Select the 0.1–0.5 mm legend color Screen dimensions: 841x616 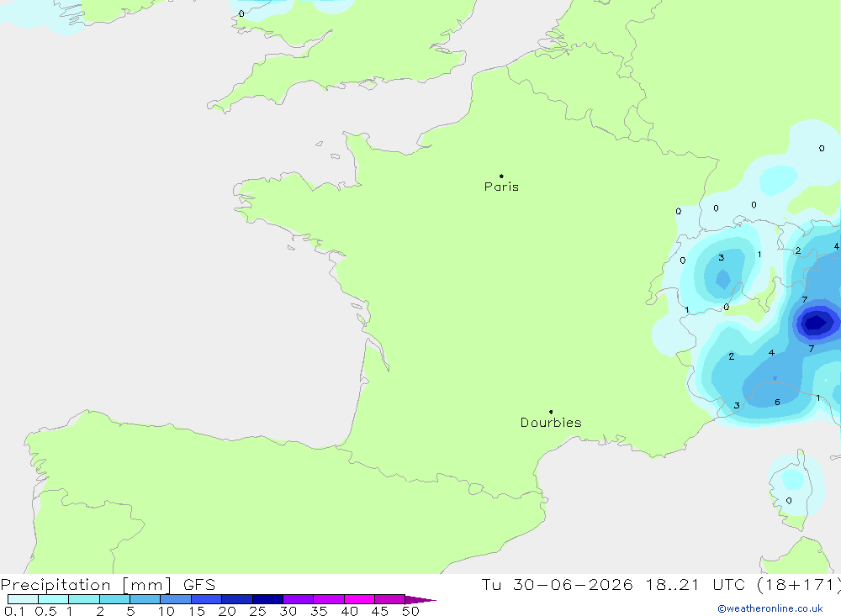click(x=23, y=599)
